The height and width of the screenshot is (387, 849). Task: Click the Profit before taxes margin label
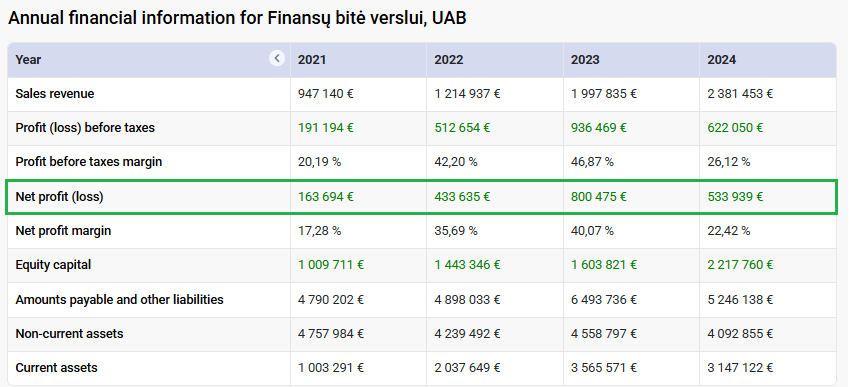click(89, 161)
